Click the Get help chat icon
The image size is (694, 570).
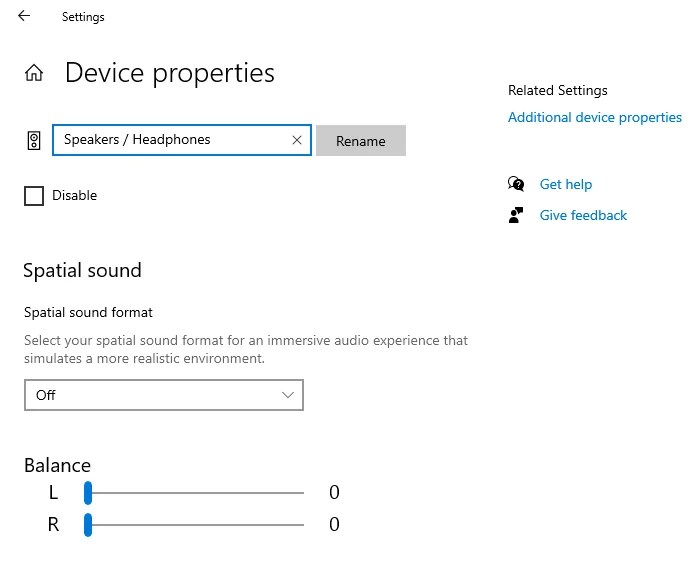(x=516, y=184)
